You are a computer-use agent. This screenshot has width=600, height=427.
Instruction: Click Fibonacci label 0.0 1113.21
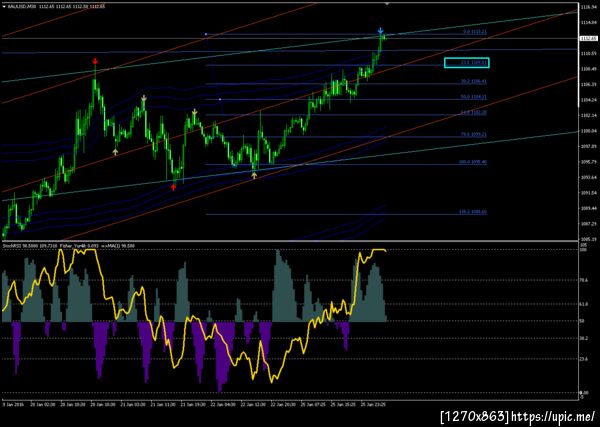coord(475,32)
